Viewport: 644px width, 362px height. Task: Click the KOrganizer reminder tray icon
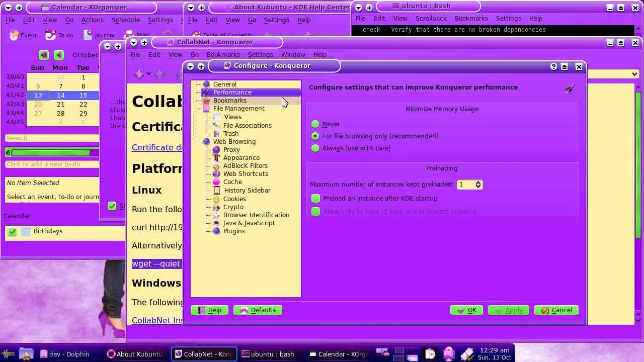(x=430, y=354)
